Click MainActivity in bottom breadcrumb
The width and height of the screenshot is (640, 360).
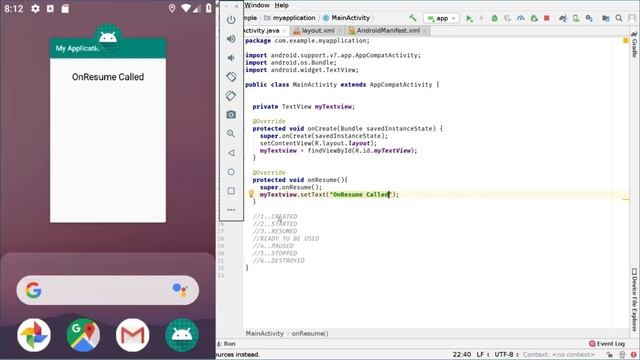click(264, 333)
